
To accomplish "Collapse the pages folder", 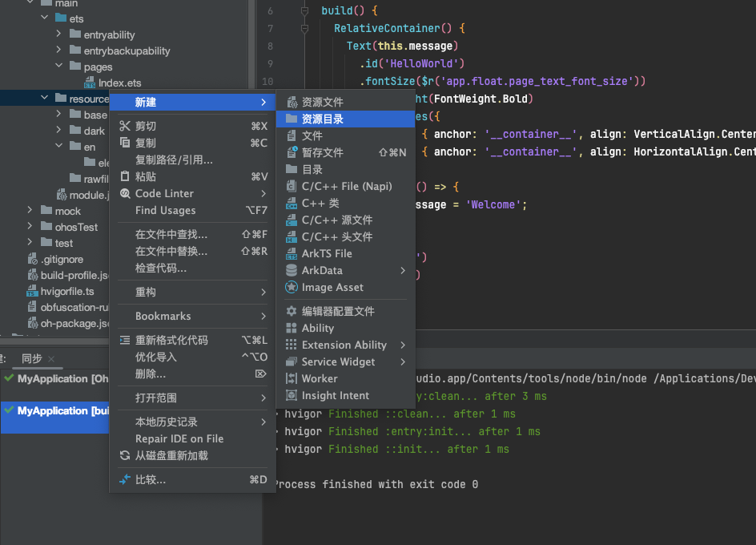I will (58, 66).
